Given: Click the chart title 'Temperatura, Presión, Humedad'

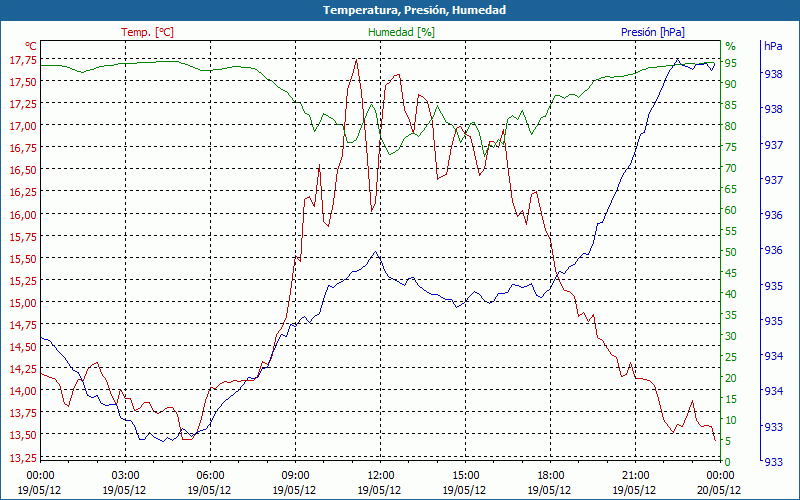Looking at the screenshot, I should 414,10.
